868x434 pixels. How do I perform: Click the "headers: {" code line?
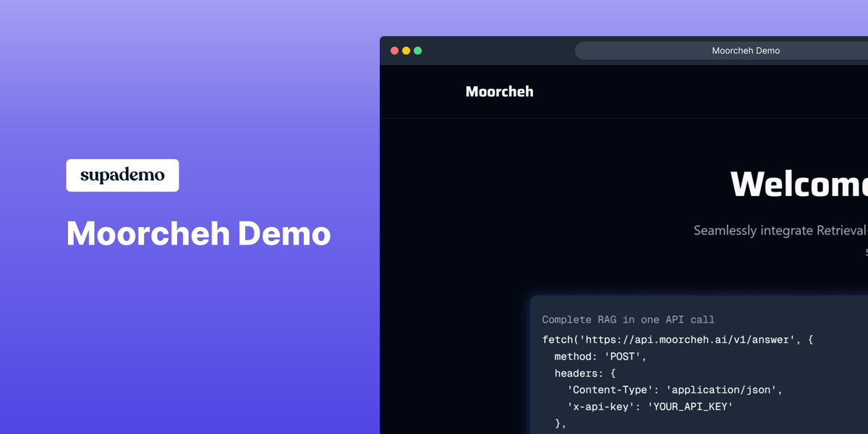pos(584,373)
